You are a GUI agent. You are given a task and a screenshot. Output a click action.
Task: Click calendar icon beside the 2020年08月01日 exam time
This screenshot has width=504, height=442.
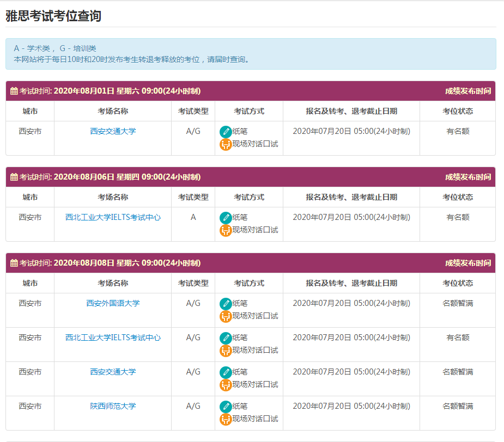[14, 91]
